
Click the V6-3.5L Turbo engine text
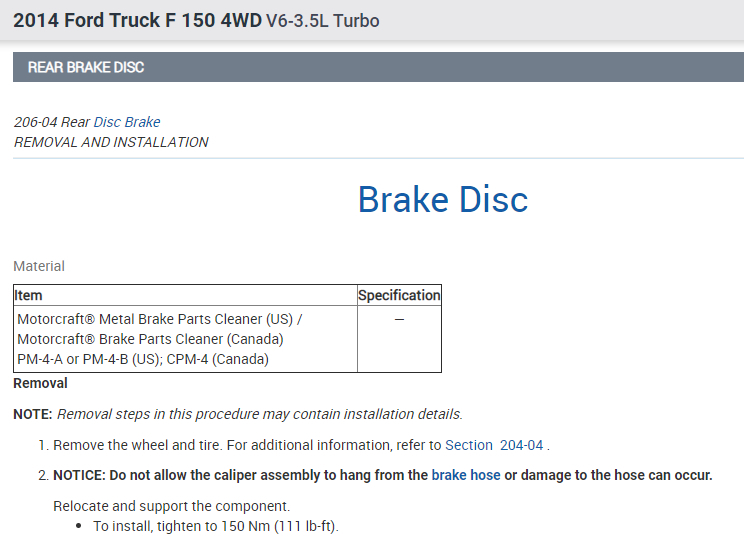click(322, 21)
